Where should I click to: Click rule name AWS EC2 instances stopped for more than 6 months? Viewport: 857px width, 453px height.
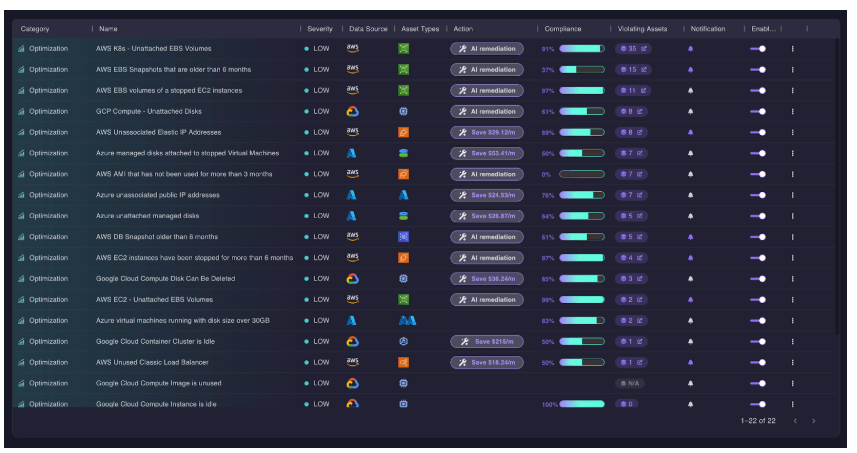pos(195,258)
